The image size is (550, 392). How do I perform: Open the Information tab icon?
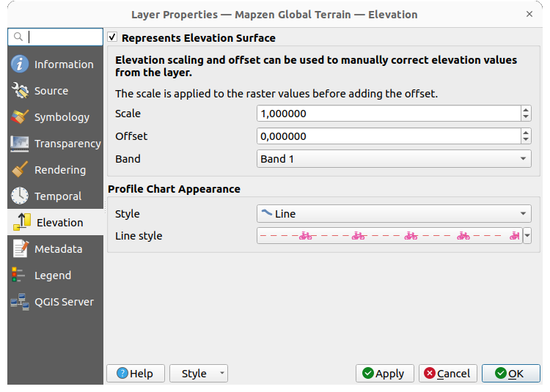click(x=20, y=64)
